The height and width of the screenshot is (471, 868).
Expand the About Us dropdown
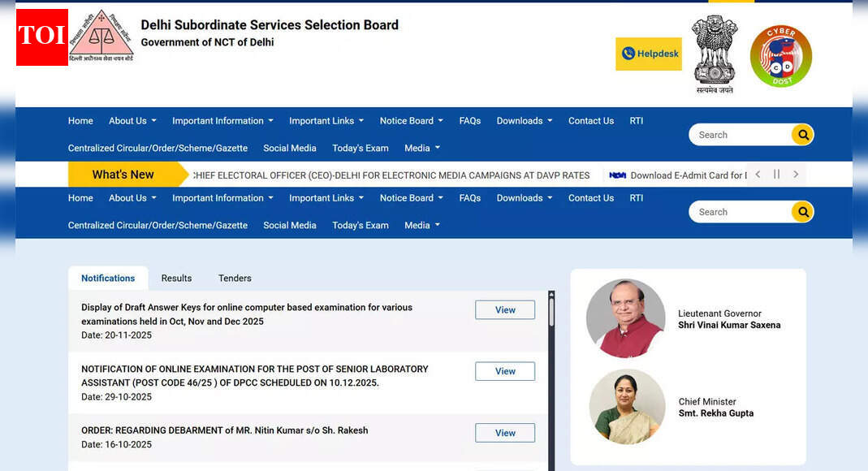point(132,120)
